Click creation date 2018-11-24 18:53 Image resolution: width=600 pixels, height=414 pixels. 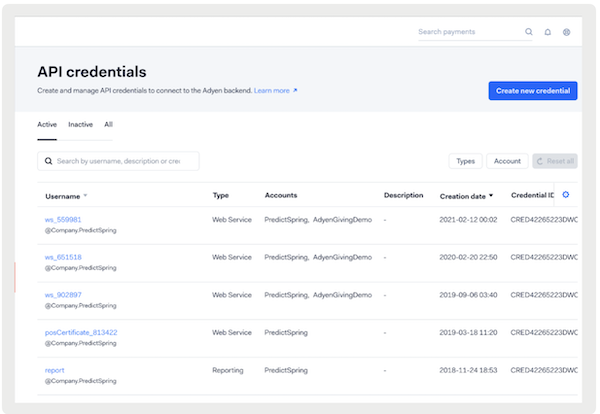click(468, 370)
